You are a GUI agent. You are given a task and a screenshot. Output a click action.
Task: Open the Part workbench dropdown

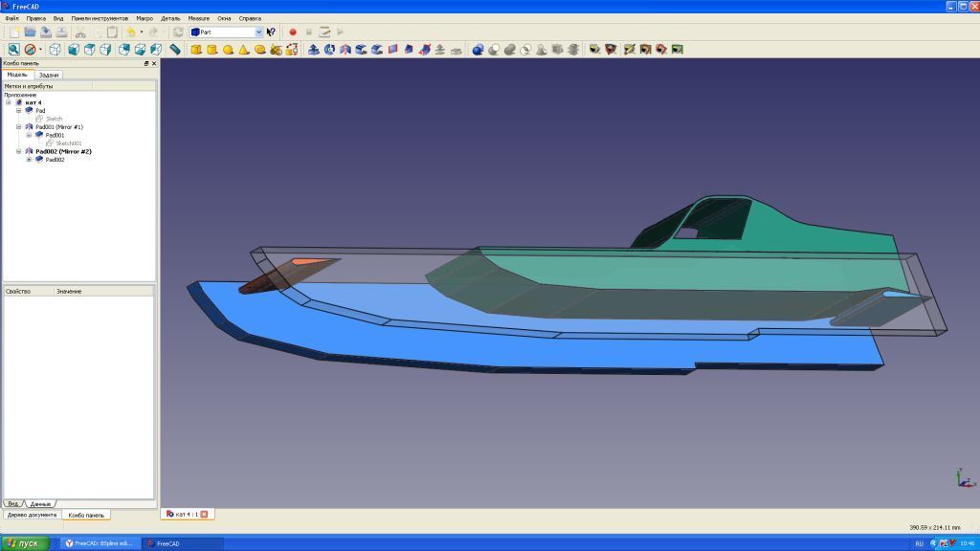pyautogui.click(x=258, y=32)
